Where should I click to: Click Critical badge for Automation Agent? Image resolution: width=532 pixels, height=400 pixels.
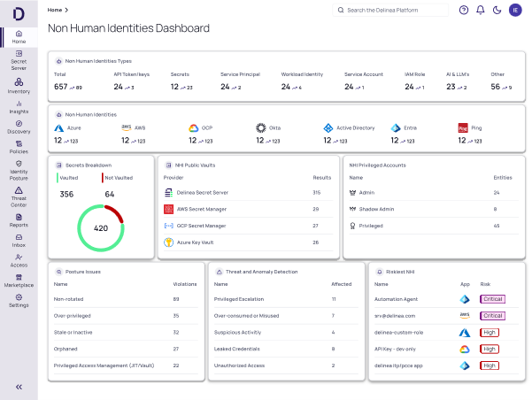[493, 299]
